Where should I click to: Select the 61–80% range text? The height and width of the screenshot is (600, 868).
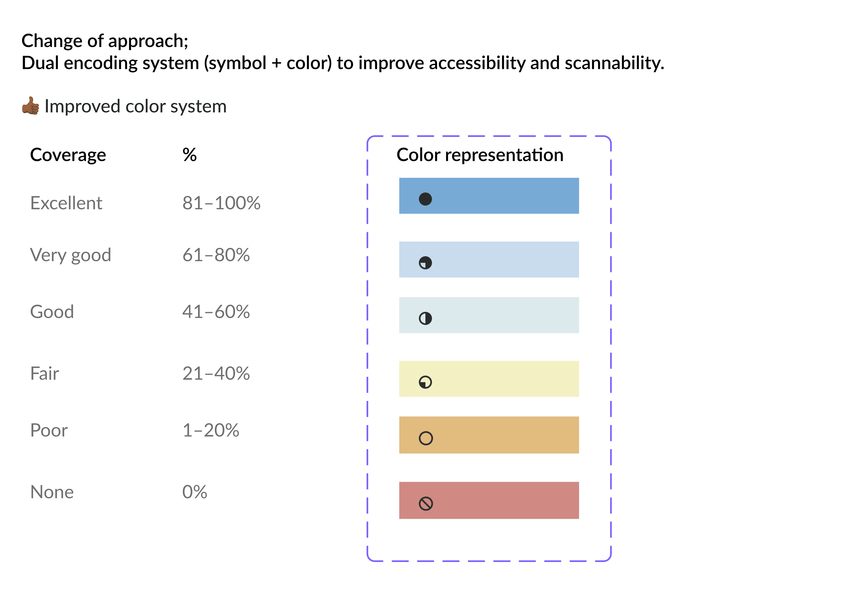point(216,255)
